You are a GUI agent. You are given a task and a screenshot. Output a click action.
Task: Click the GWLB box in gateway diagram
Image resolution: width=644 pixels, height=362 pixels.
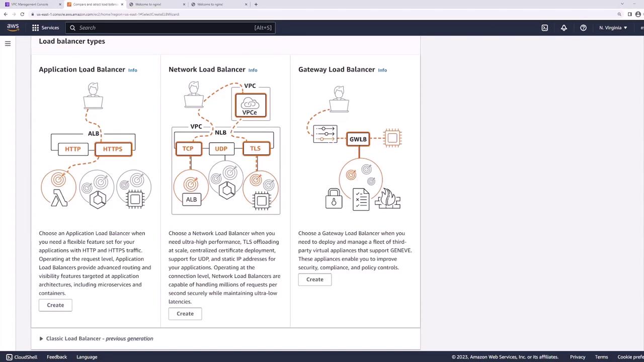tap(358, 139)
